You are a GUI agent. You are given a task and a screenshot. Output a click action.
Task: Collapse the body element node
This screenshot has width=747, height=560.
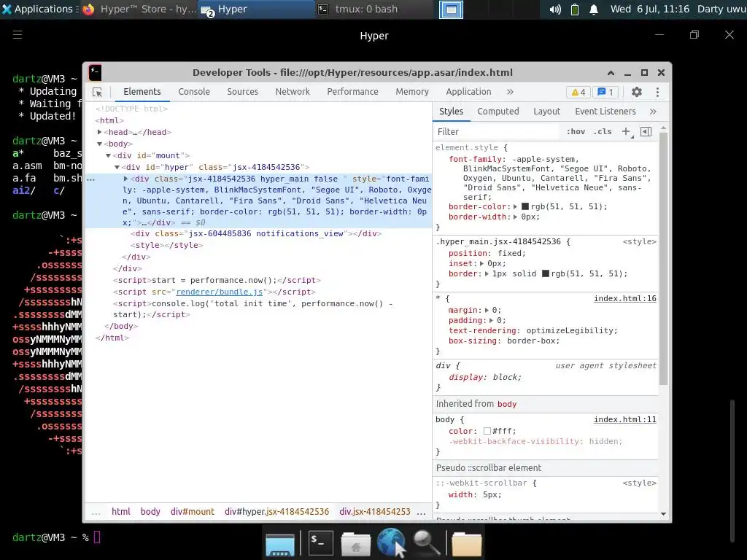99,144
